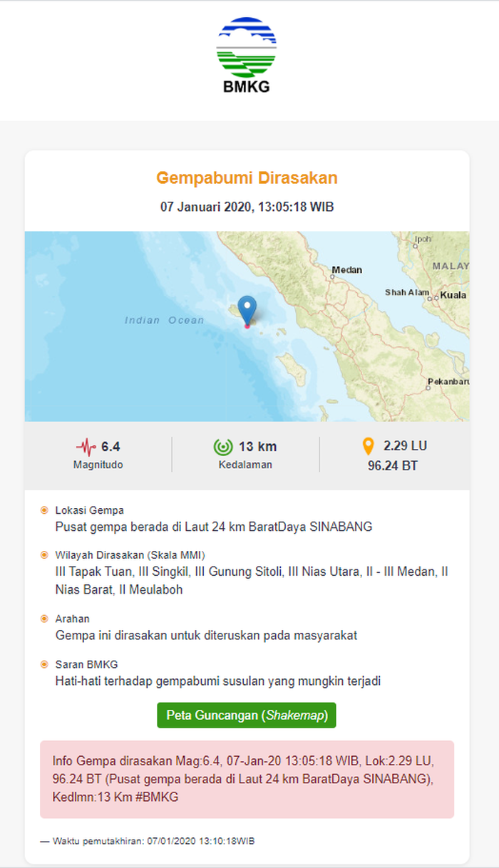Click the BMKG logo at top

(x=247, y=56)
